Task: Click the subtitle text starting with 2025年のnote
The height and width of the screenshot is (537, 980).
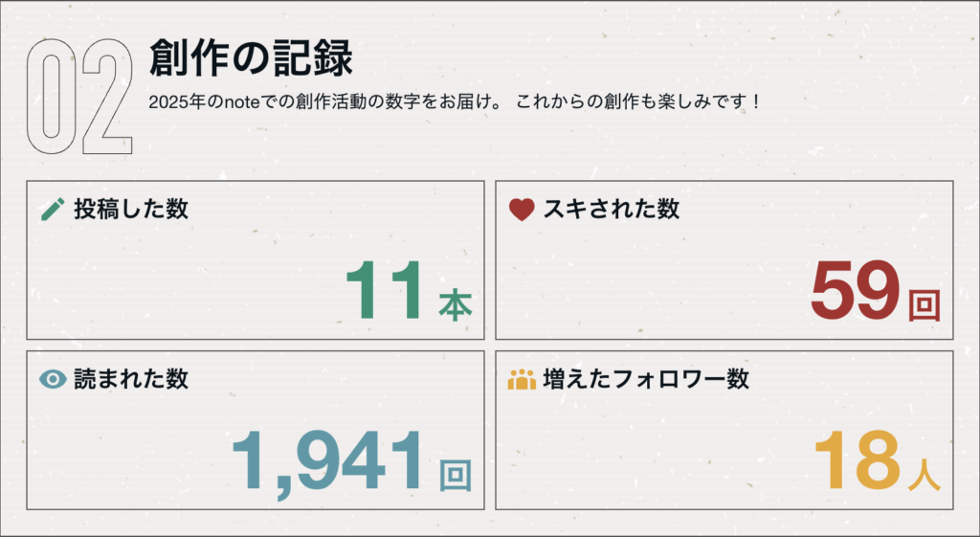Action: [x=327, y=101]
